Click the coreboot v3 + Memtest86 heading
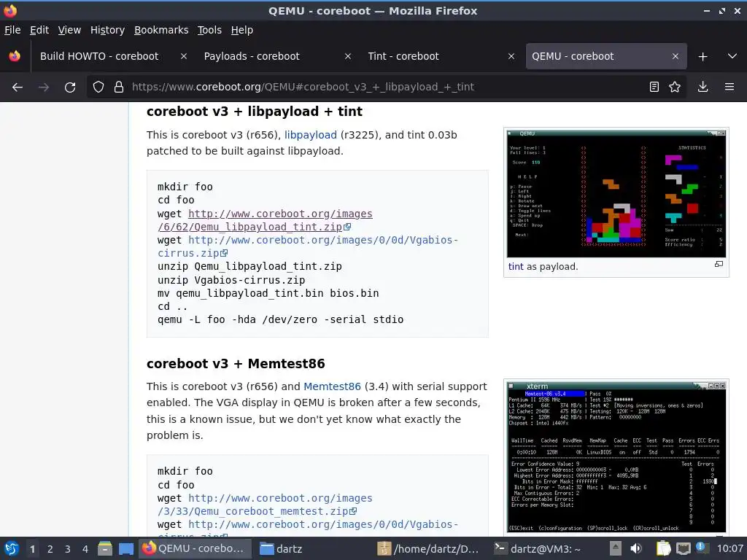747x560 pixels. [x=236, y=364]
